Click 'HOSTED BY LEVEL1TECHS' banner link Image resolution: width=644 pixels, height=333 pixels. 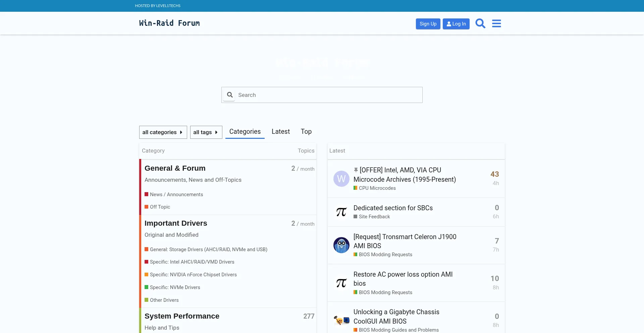tap(158, 6)
